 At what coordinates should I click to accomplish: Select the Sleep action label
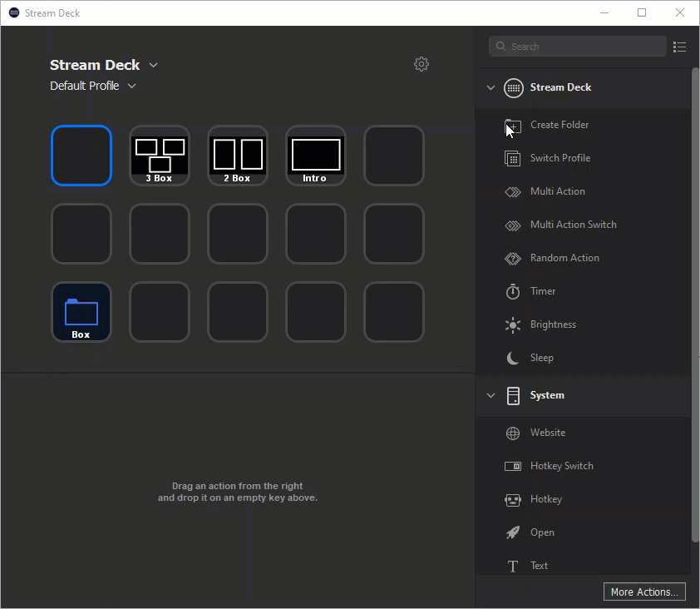[541, 358]
